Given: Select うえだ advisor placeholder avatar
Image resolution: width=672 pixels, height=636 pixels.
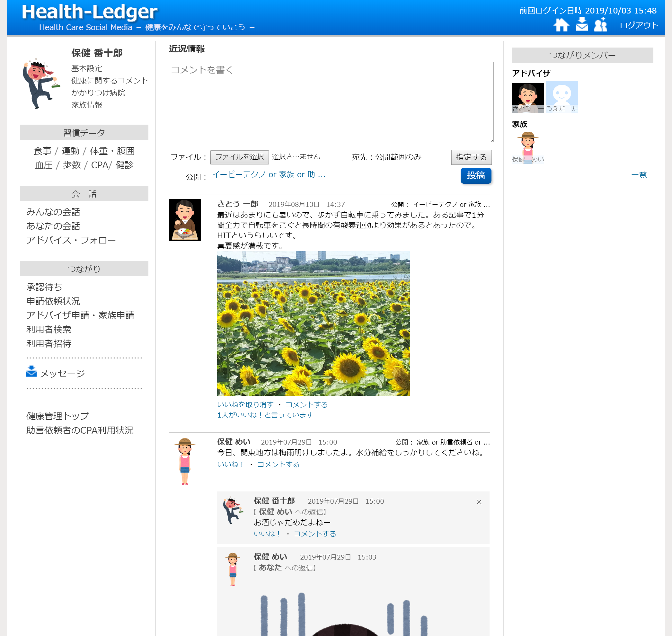Looking at the screenshot, I should (562, 97).
